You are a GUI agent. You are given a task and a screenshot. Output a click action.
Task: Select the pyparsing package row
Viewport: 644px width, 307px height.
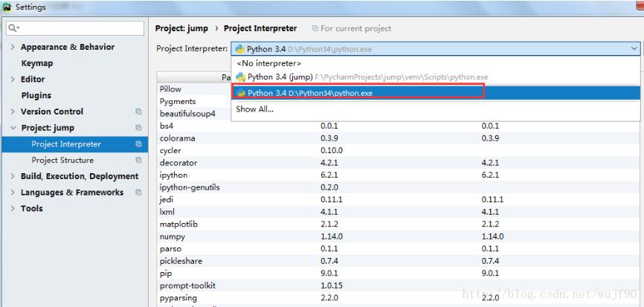click(398, 297)
